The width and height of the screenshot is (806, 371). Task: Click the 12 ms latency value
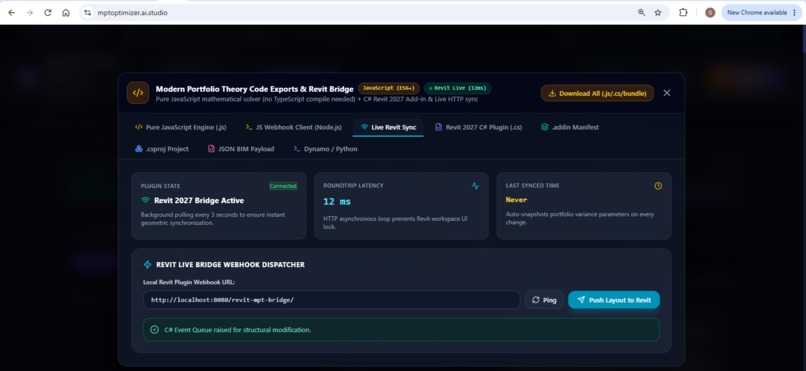pos(337,201)
